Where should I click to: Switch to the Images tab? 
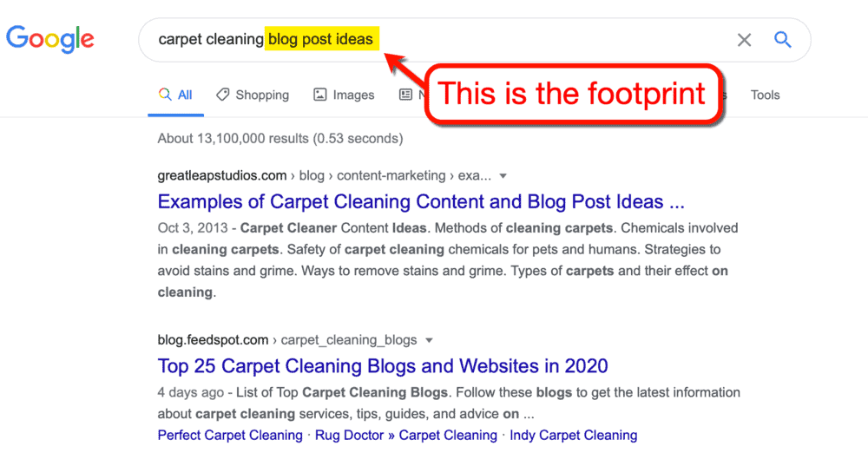(344, 95)
